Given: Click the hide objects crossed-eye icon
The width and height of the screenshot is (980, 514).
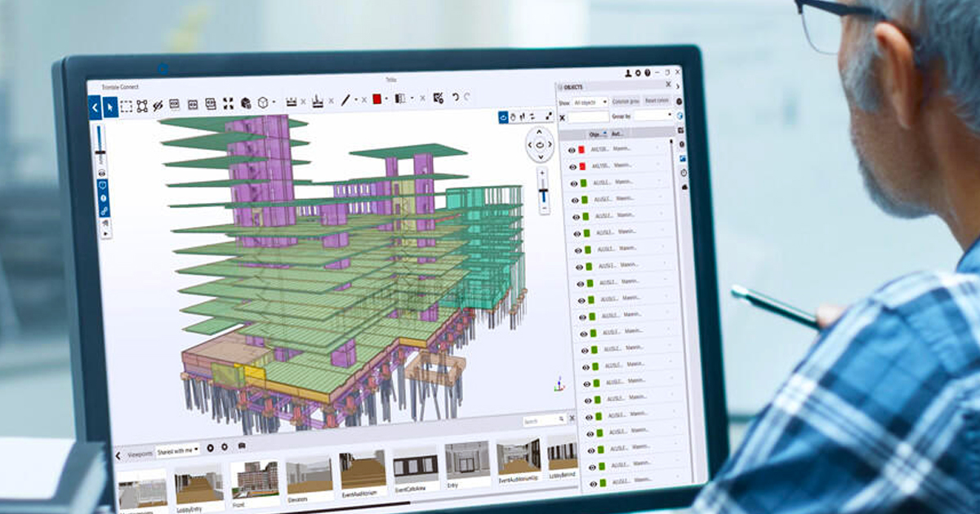Looking at the screenshot, I should (x=158, y=106).
